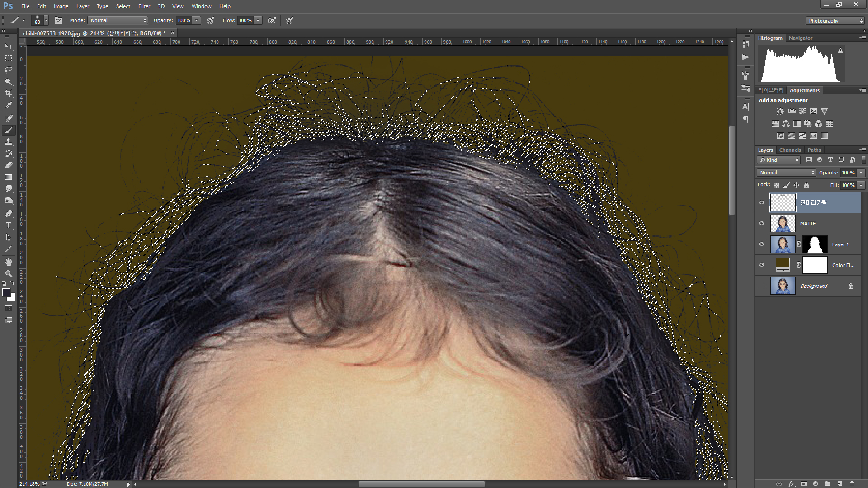
Task: Open the Photography workspace dropdown
Action: click(835, 21)
